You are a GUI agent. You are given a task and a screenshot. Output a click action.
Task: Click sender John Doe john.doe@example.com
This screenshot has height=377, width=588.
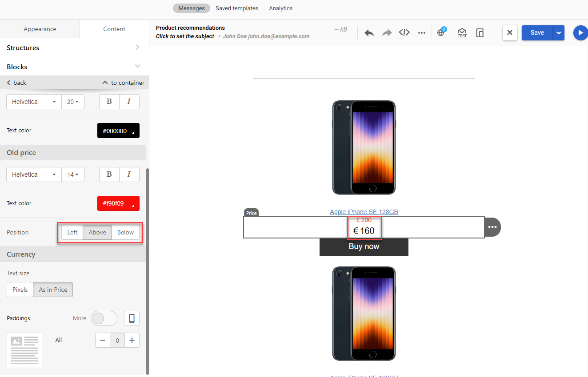coord(266,36)
